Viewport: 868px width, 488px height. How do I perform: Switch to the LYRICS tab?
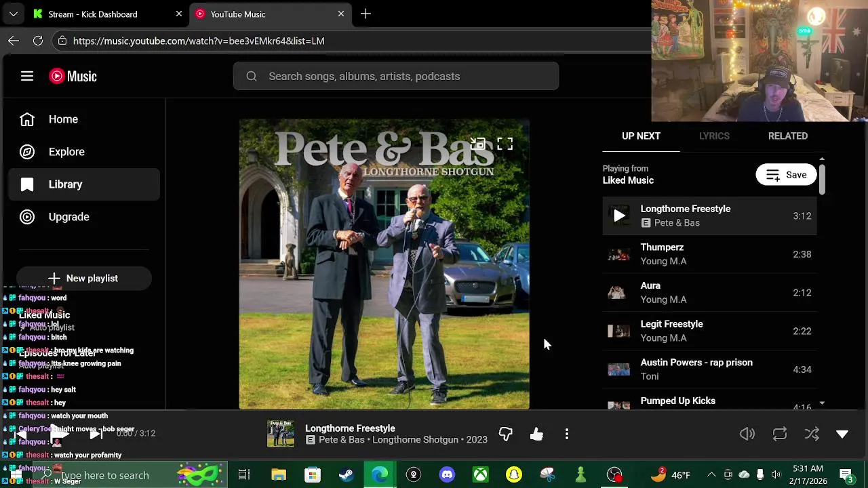(714, 136)
